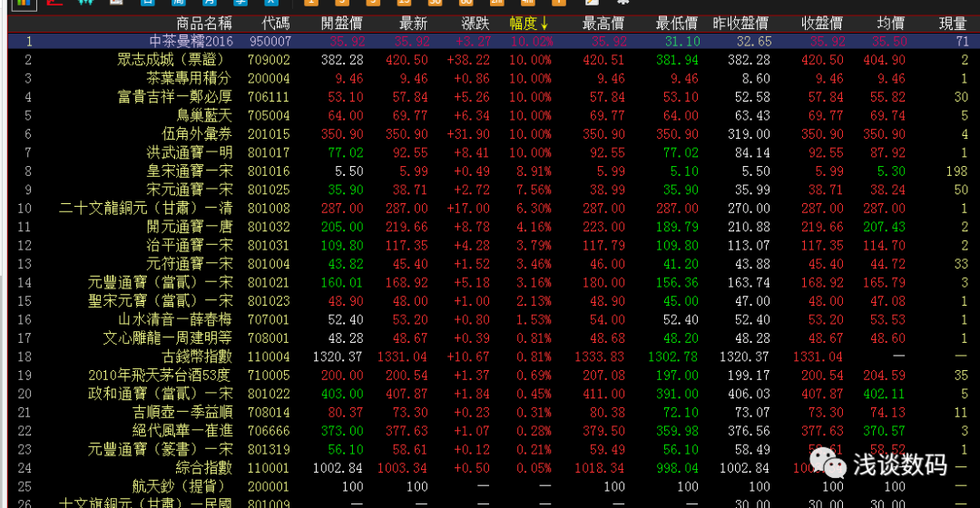The image size is (980, 508).
Task: Click the +31.90 change value
Action: pyautogui.click(x=469, y=134)
